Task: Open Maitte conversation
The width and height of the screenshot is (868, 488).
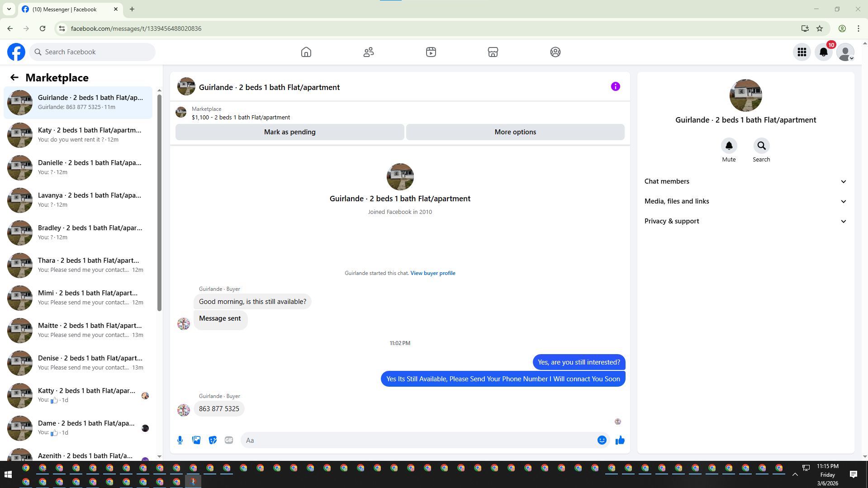Action: [x=78, y=330]
